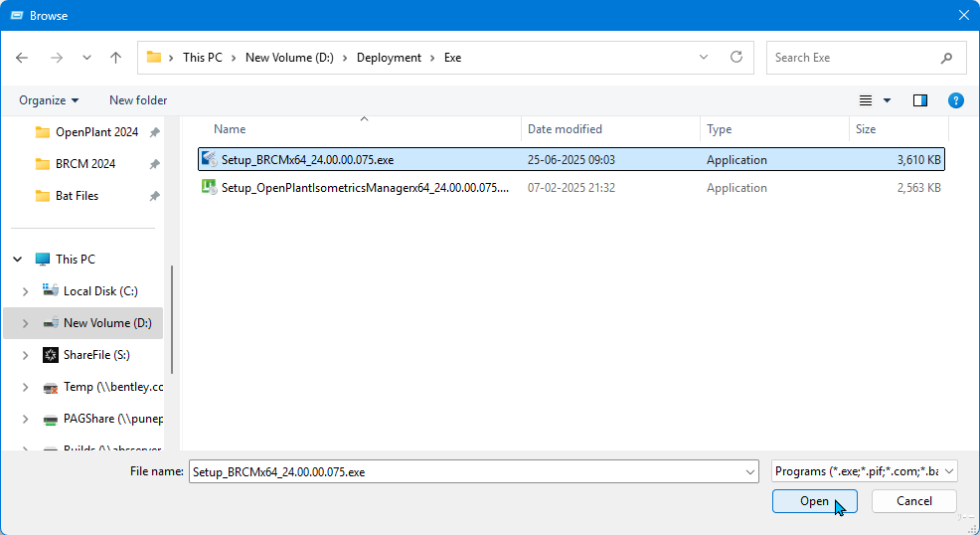Go back using the Back arrow

coord(22,58)
